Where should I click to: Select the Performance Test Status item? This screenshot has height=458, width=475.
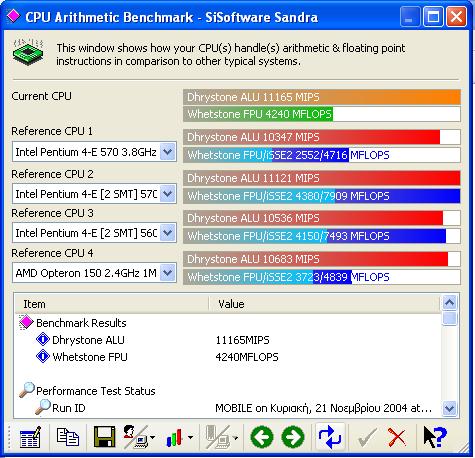pos(95,391)
